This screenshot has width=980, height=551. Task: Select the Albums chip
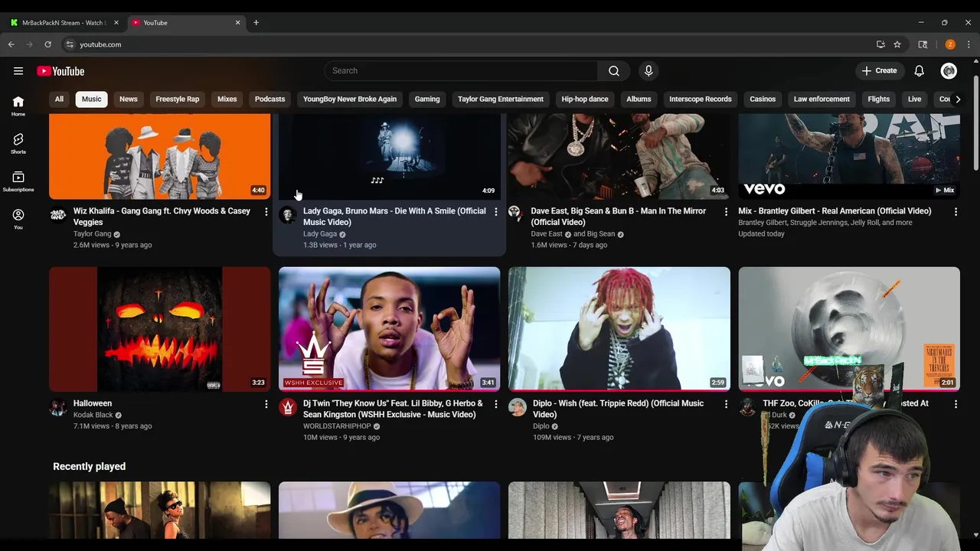point(639,99)
